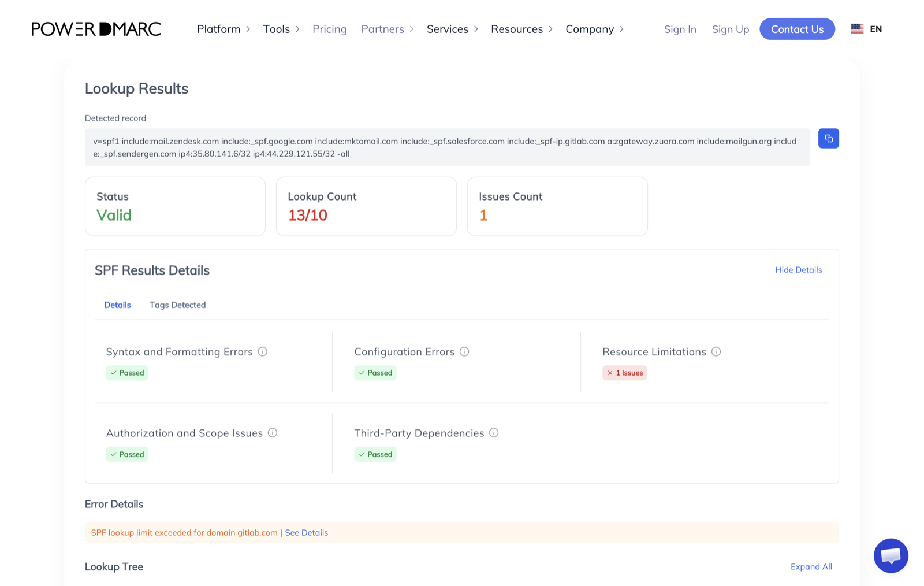Click Passed badge under Third-Party Dependencies
This screenshot has height=586, width=924.
pos(375,454)
